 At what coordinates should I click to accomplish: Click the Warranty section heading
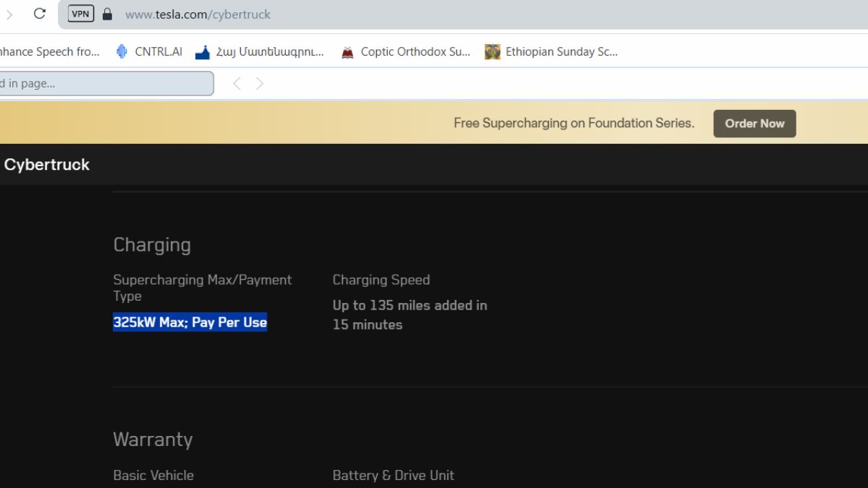(153, 440)
